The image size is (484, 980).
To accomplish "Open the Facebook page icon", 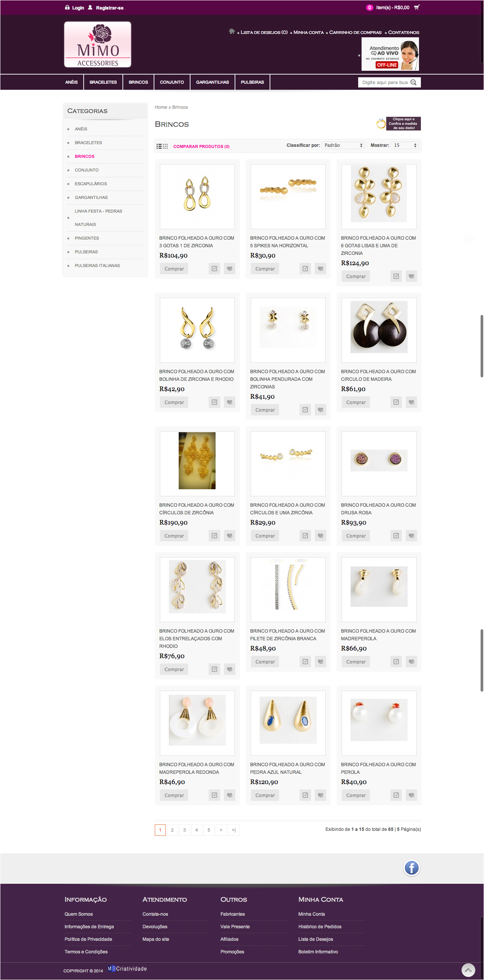I will (x=411, y=868).
